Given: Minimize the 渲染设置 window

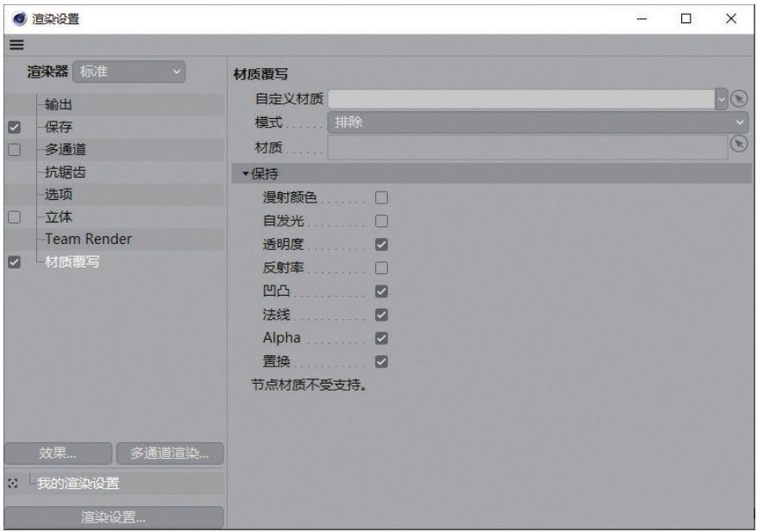Looking at the screenshot, I should [x=641, y=19].
